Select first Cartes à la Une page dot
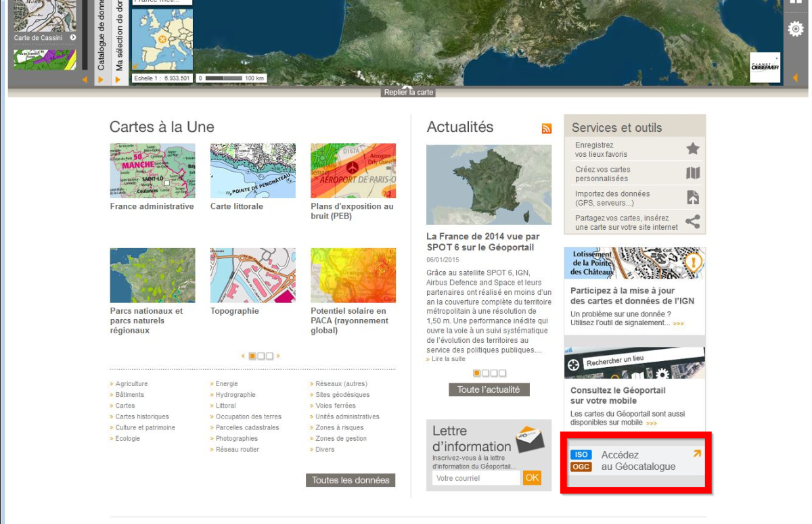812x524 pixels. 252,356
